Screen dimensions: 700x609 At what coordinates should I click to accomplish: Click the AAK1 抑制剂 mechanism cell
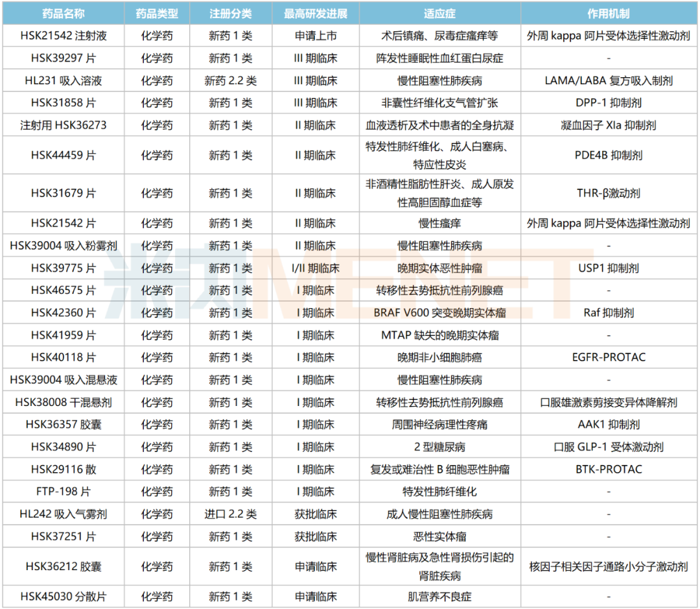609,424
